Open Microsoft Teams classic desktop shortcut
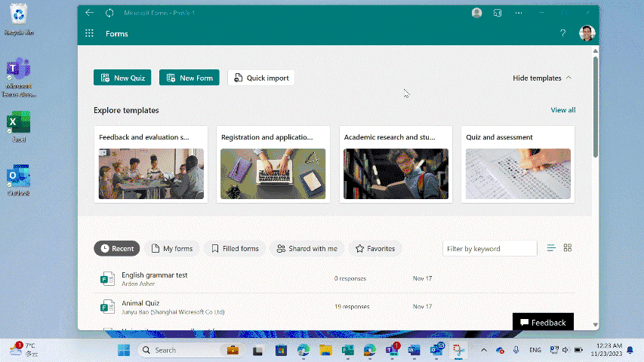Screen dimensions: 644x362 pyautogui.click(x=19, y=77)
